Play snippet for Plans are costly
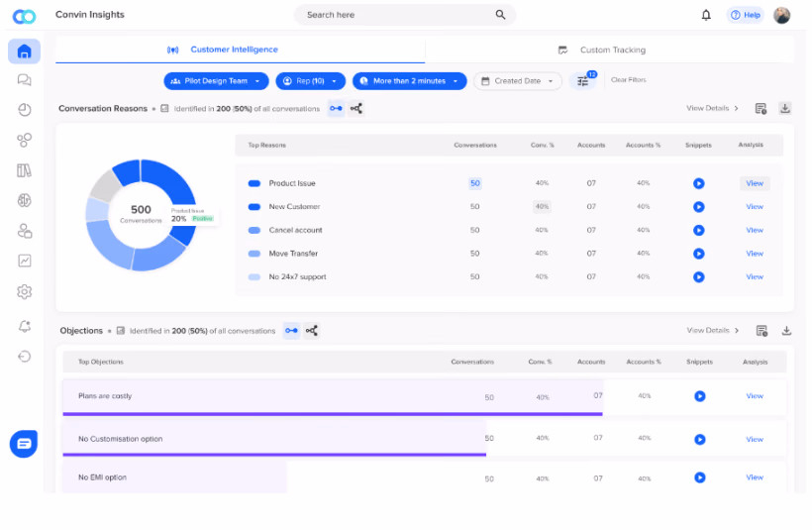 tap(700, 396)
